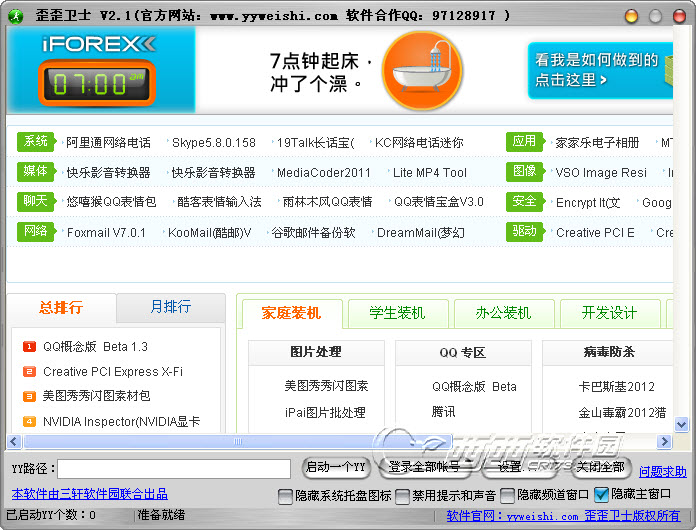
Task: Enable 隐藏系统托盘图标 checkbox
Action: click(285, 496)
